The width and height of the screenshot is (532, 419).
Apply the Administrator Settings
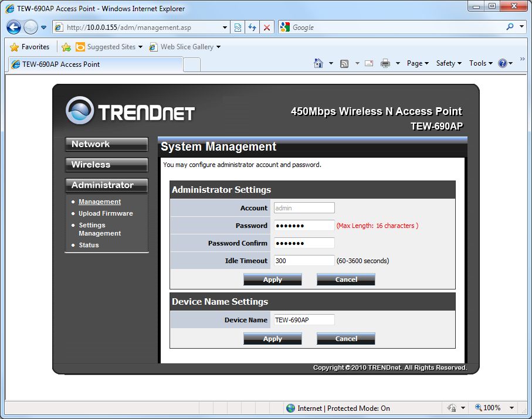(x=272, y=280)
